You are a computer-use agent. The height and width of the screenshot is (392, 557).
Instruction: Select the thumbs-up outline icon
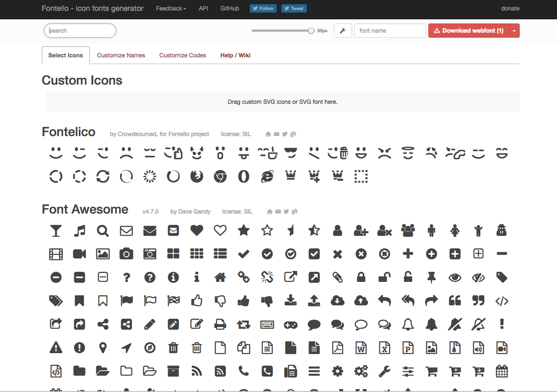point(197,301)
